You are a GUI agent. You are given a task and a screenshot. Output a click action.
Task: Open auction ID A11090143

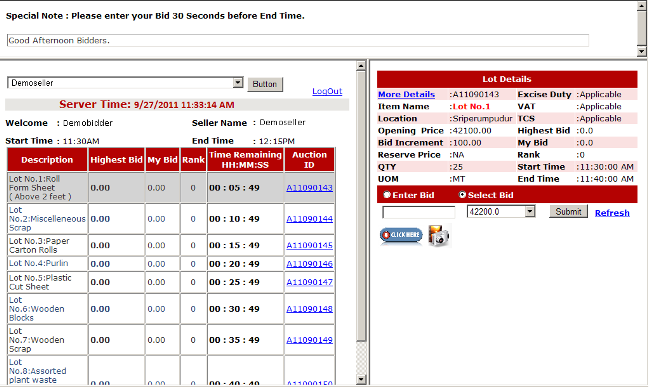[309, 188]
